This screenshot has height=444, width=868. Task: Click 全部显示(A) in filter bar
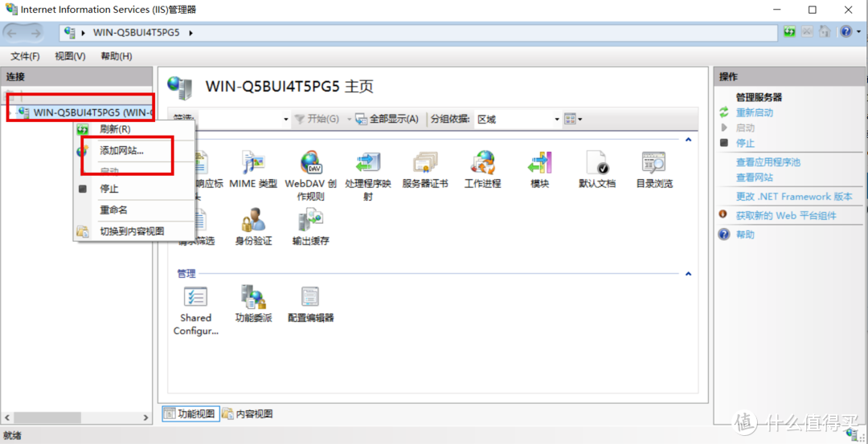pos(387,119)
